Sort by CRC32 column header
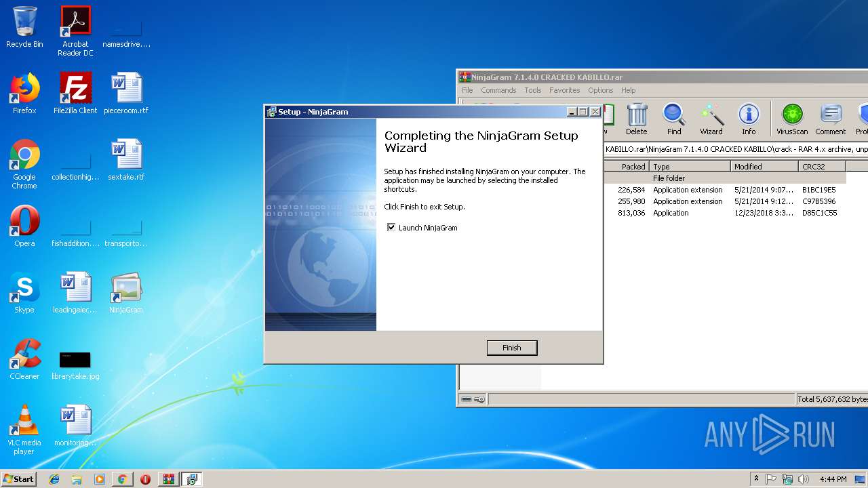 pos(822,166)
